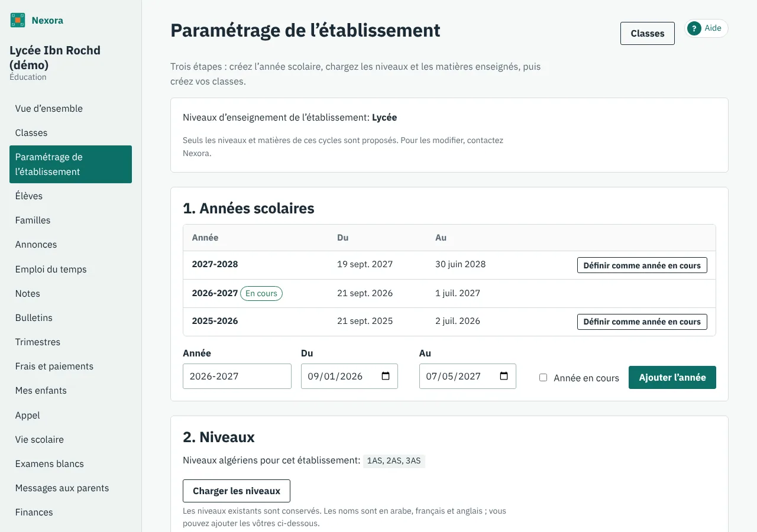This screenshot has width=757, height=532.
Task: Click the 2 juil. 2026 end date
Action: [x=458, y=321]
